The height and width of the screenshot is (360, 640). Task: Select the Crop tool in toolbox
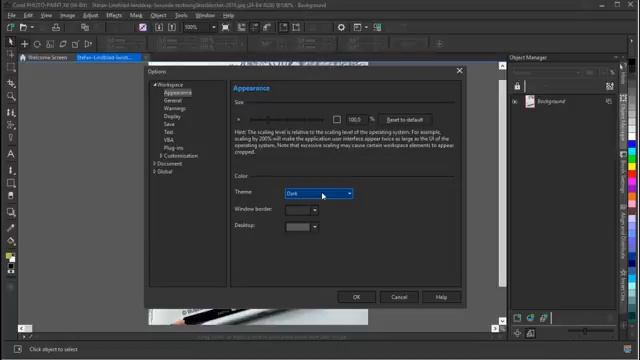click(x=11, y=83)
